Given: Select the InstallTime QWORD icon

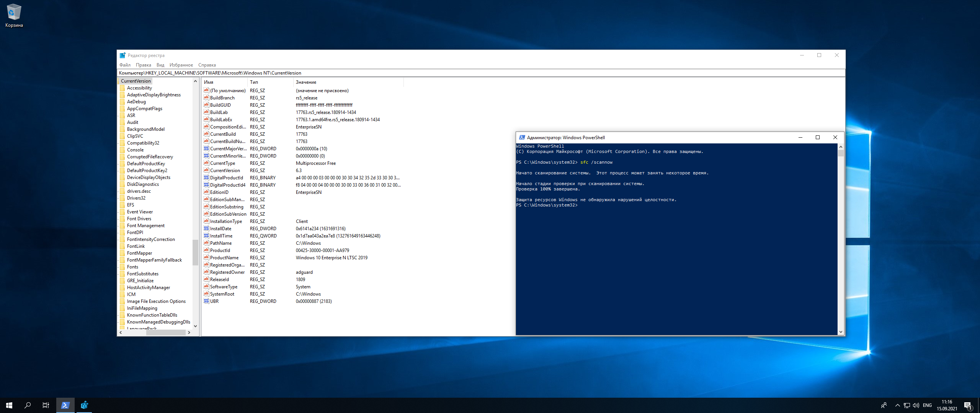Looking at the screenshot, I should coord(206,236).
